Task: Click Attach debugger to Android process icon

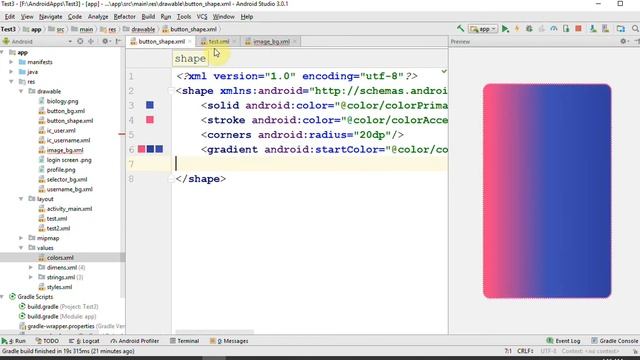Action: pyautogui.click(x=566, y=29)
